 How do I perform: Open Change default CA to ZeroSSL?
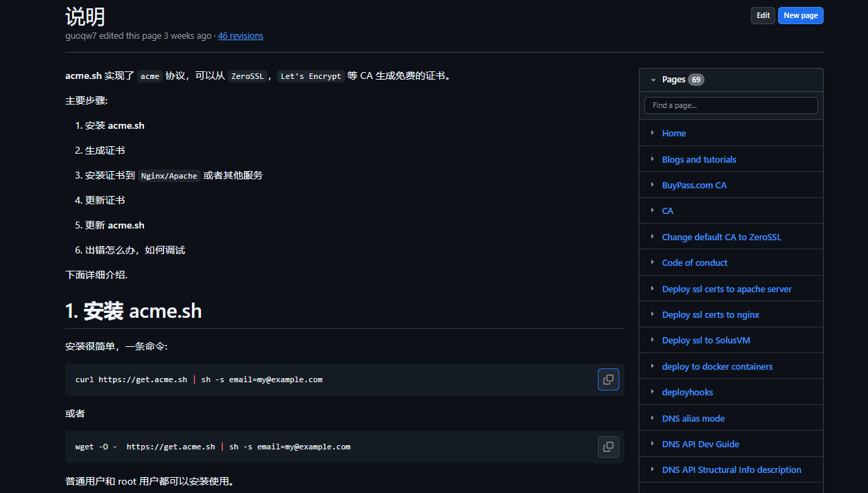pyautogui.click(x=721, y=237)
